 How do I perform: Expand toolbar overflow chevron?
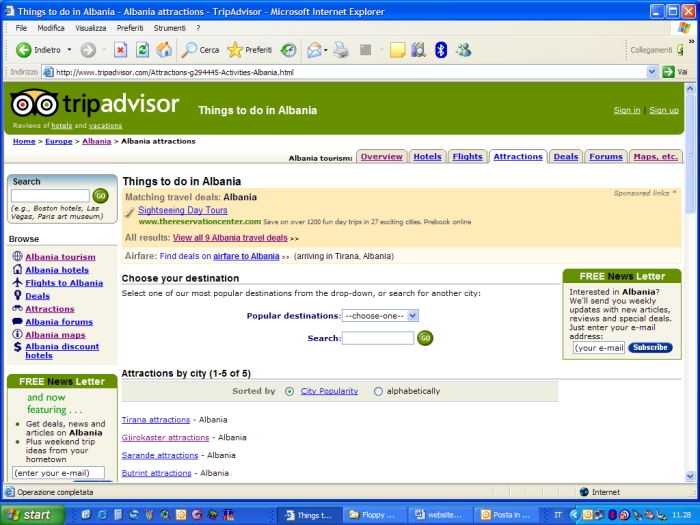pos(692,41)
